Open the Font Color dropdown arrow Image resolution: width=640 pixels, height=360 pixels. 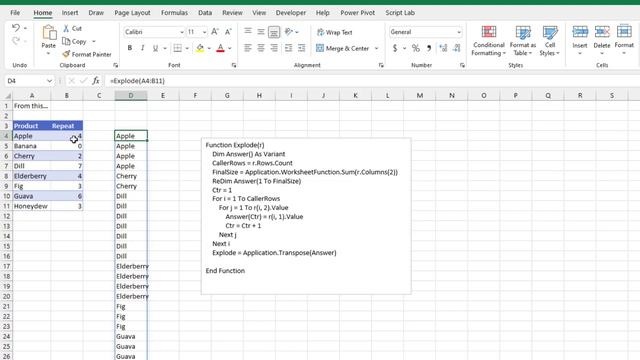pos(230,48)
